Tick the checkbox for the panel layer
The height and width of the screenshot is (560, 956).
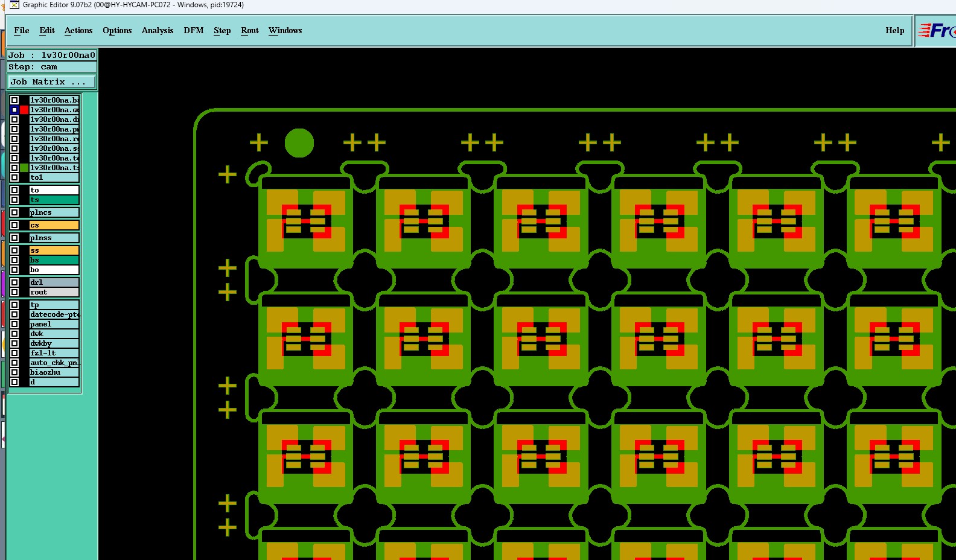coord(14,324)
